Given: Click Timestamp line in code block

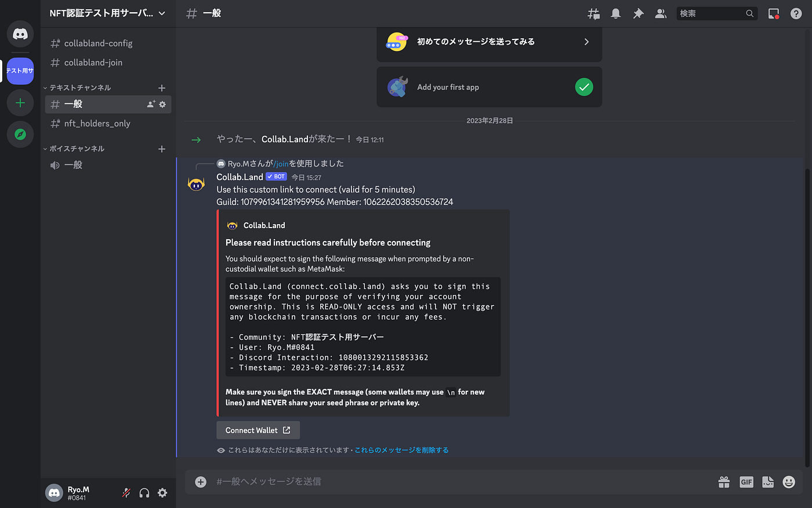Looking at the screenshot, I should pos(317,368).
